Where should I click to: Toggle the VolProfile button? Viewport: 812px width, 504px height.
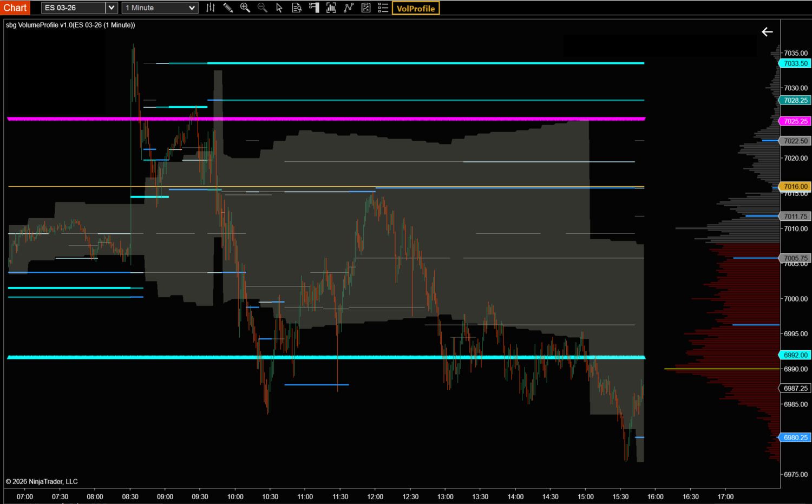415,8
